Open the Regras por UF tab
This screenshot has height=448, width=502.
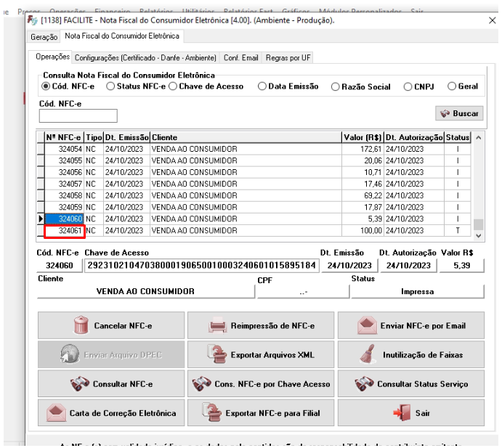pyautogui.click(x=288, y=57)
